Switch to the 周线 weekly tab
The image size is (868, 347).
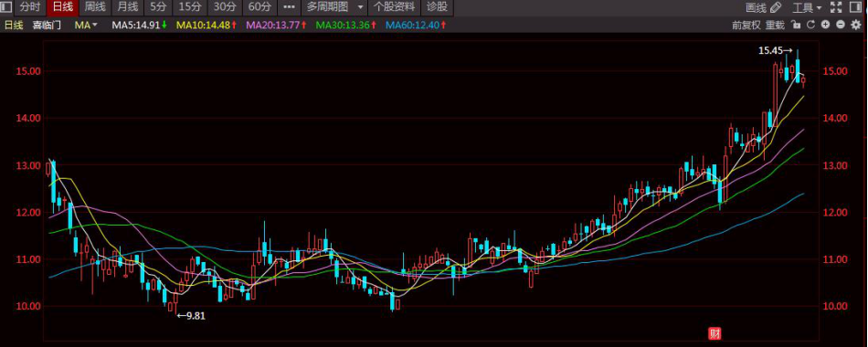coord(95,7)
